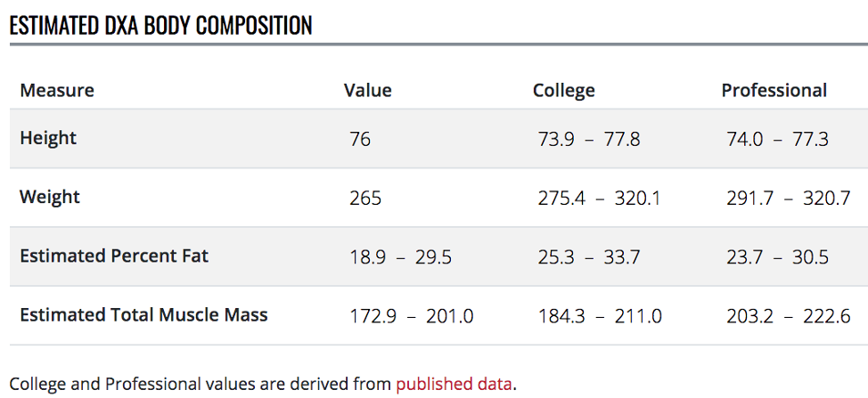Select the Value column header

click(x=367, y=90)
